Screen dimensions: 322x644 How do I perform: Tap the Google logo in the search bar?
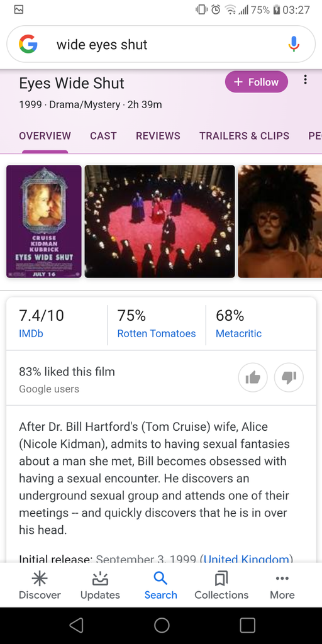click(28, 44)
